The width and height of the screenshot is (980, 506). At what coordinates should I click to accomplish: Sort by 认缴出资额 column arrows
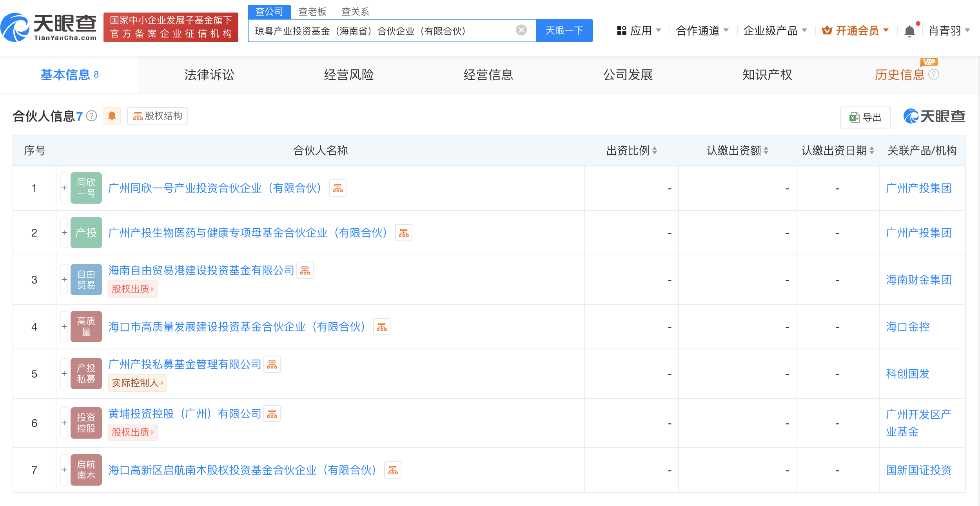click(766, 150)
